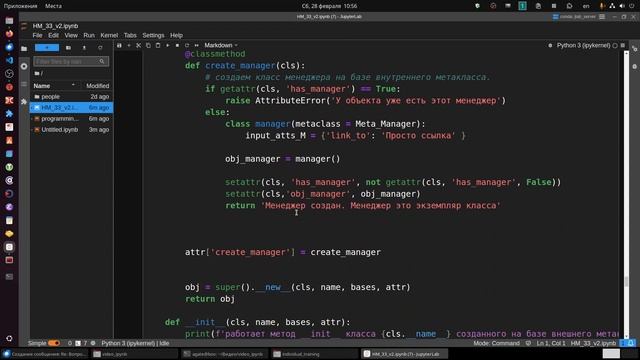The image size is (640, 360).
Task: Restart kernel and run all cells icon
Action: click(196, 45)
